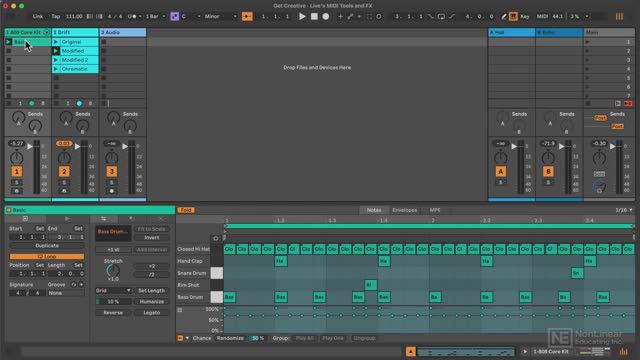Toggle the Fold button in note editor
Image resolution: width=640 pixels, height=360 pixels.
[186, 210]
